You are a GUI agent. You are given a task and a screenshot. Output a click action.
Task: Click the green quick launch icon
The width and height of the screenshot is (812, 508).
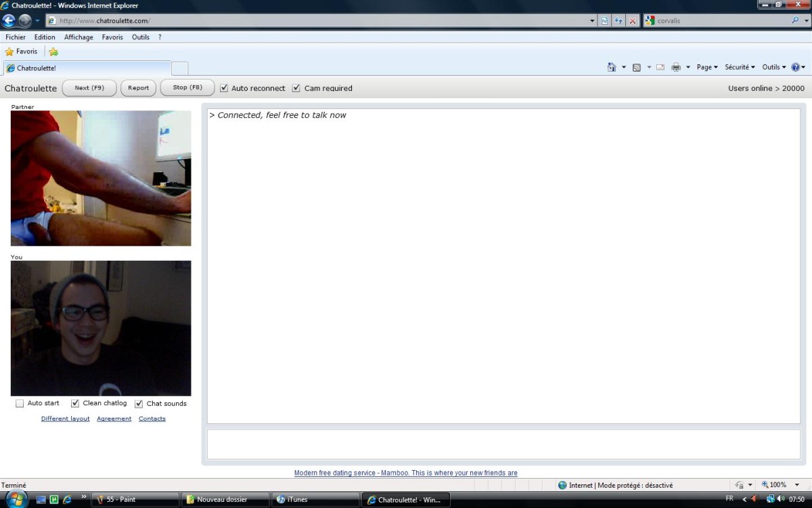point(54,499)
